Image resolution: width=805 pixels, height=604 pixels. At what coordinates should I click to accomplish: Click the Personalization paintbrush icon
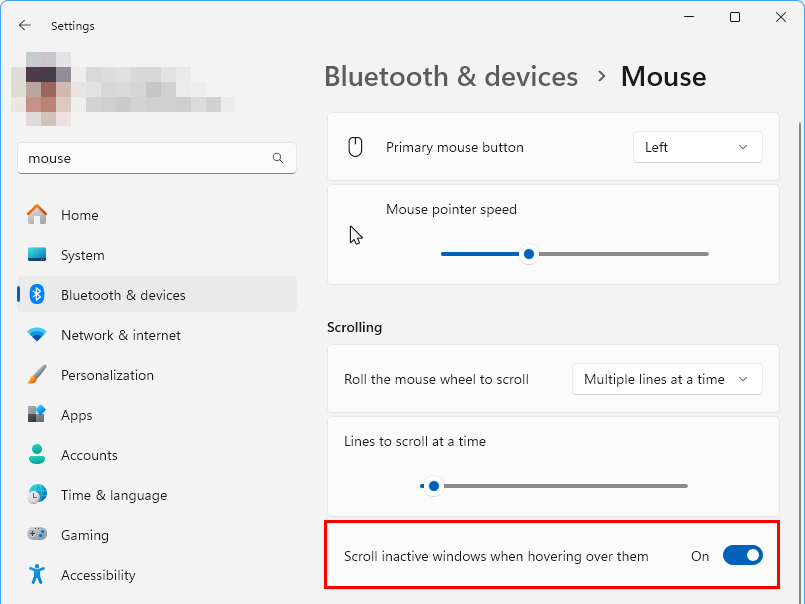(37, 375)
